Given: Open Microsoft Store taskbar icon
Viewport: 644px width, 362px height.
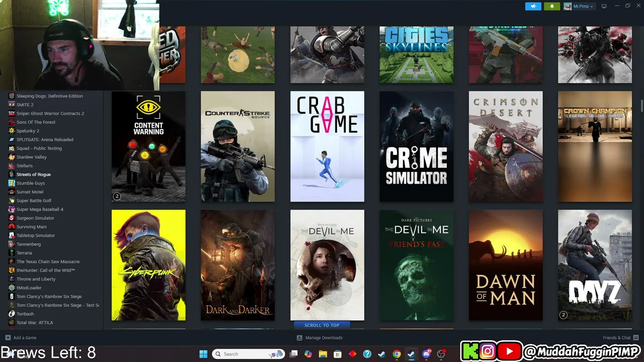Looking at the screenshot, I should click(338, 354).
